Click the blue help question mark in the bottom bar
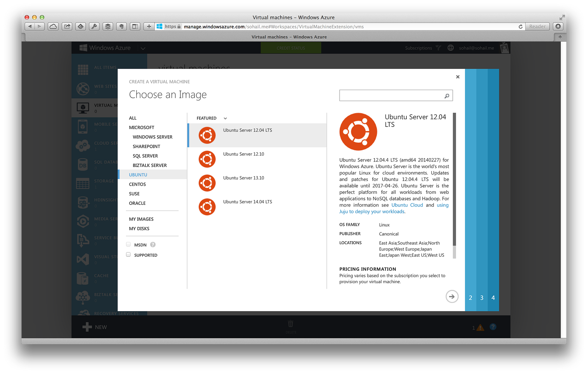 [x=493, y=327]
